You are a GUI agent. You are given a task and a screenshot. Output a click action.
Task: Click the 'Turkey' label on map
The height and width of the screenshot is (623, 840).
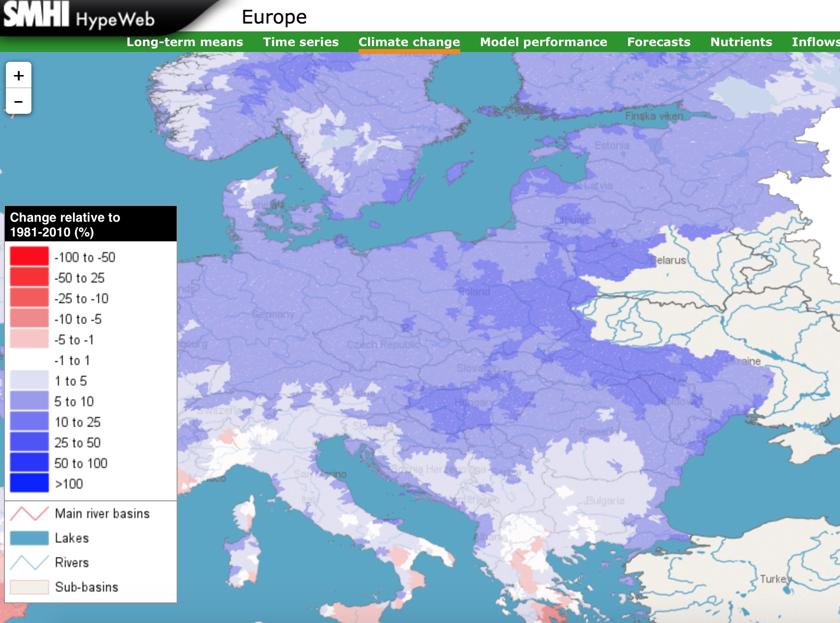[776, 579]
